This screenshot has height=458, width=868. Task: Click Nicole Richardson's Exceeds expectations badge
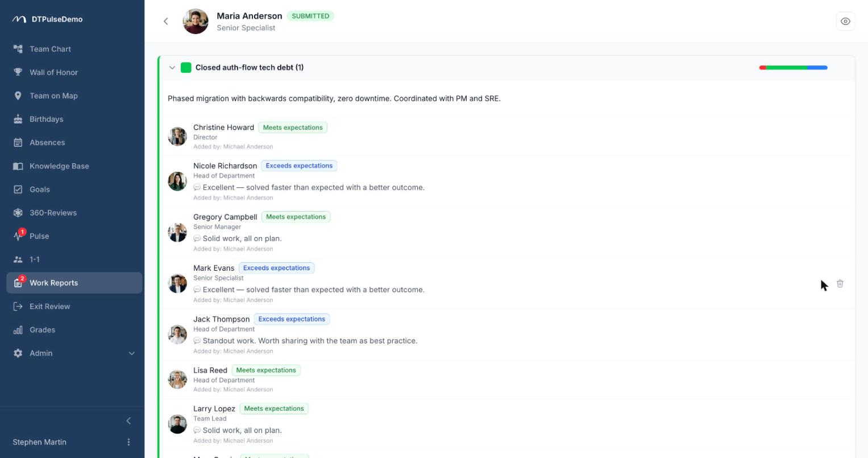(x=299, y=166)
